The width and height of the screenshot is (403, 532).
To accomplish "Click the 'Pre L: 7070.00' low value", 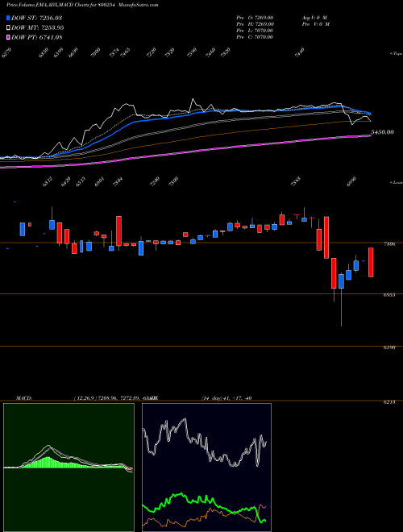I will pyautogui.click(x=255, y=31).
